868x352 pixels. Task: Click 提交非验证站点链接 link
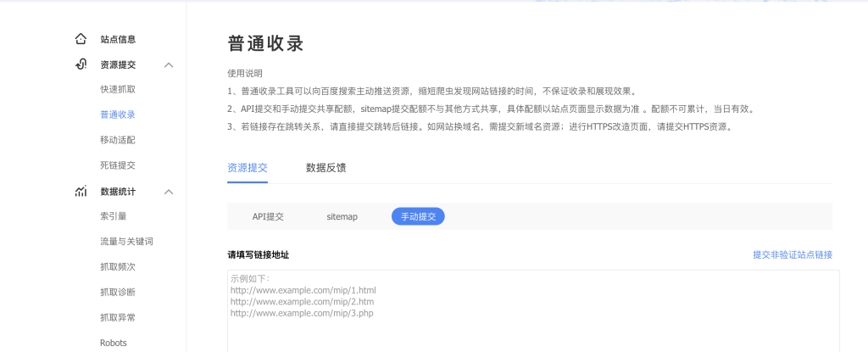[793, 255]
